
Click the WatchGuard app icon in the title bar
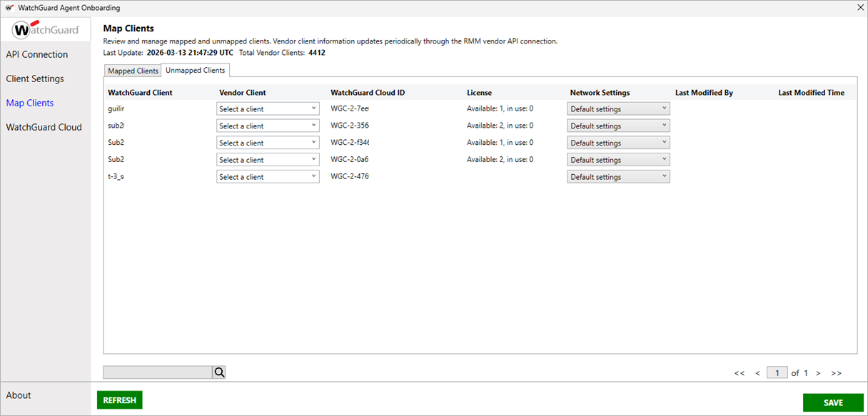pyautogui.click(x=9, y=8)
